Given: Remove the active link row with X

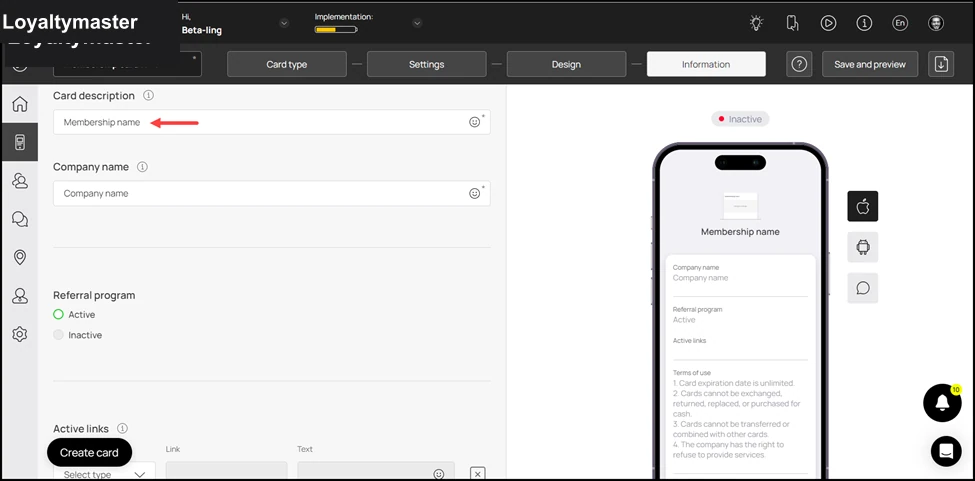Looking at the screenshot, I should coord(477,474).
